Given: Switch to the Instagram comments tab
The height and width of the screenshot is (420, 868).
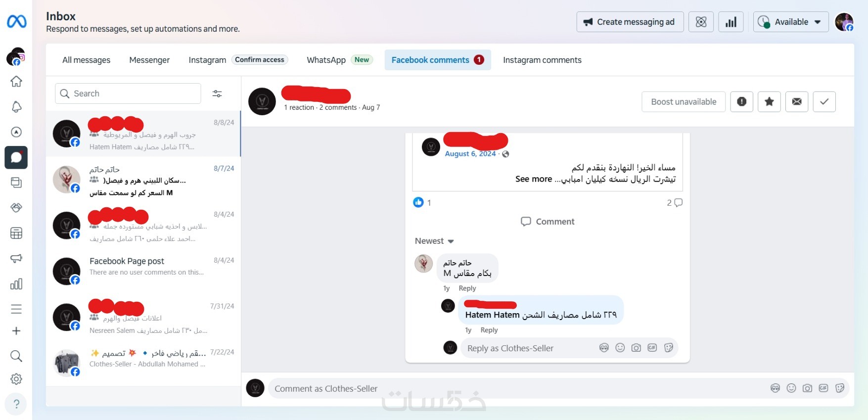Looking at the screenshot, I should tap(542, 60).
